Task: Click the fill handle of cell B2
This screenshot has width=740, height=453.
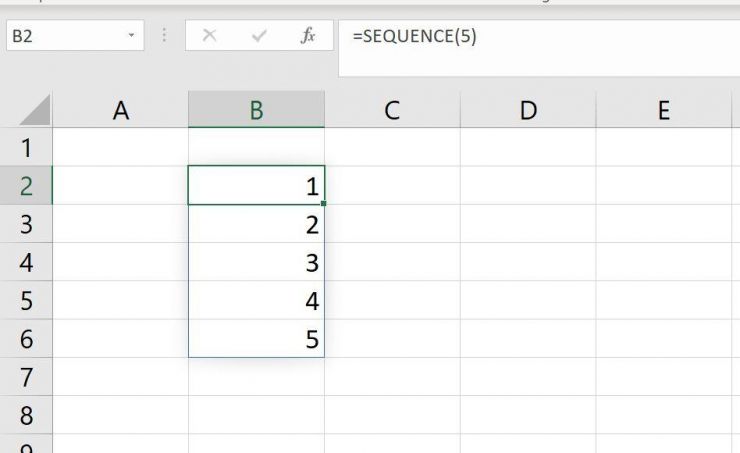Action: [324, 203]
